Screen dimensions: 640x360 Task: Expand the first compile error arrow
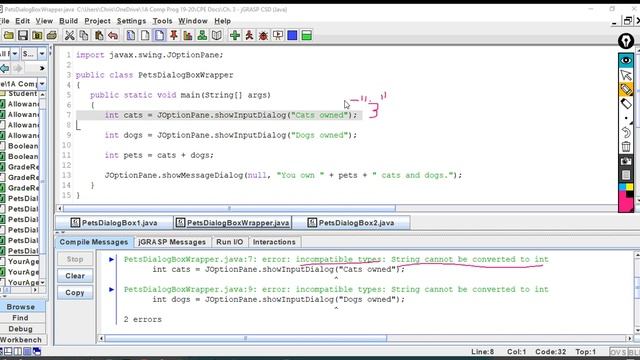click(x=111, y=259)
